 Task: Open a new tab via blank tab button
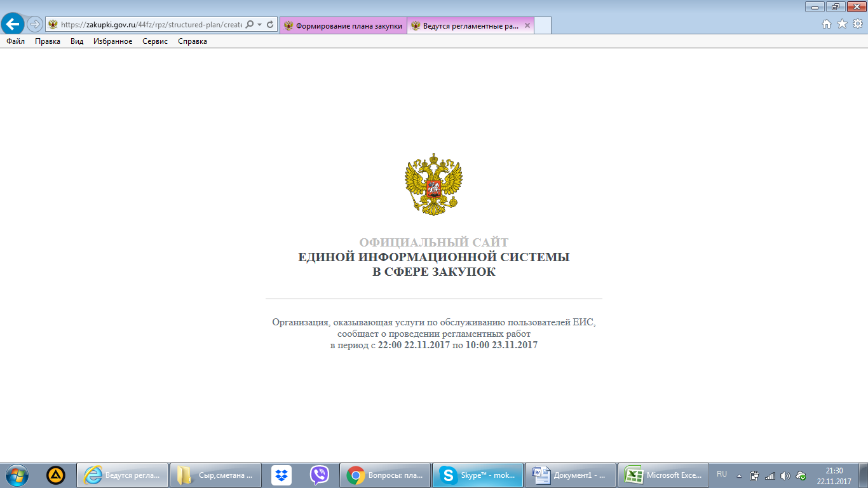click(x=543, y=25)
